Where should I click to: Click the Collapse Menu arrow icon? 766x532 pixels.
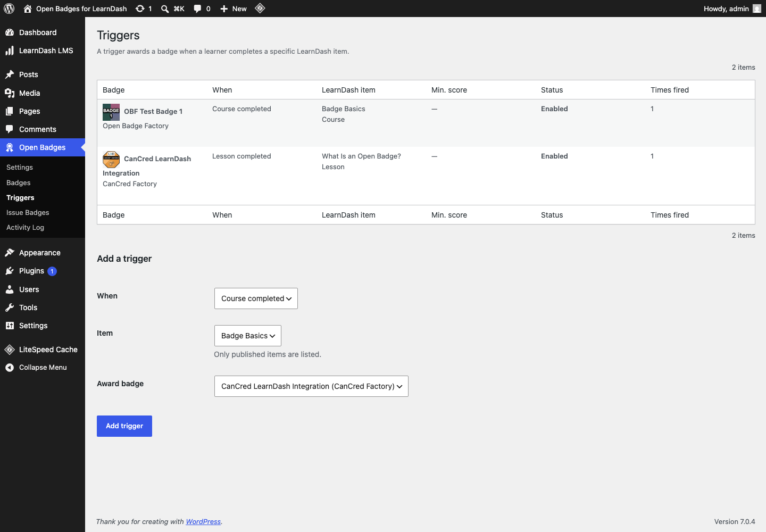pyautogui.click(x=10, y=368)
